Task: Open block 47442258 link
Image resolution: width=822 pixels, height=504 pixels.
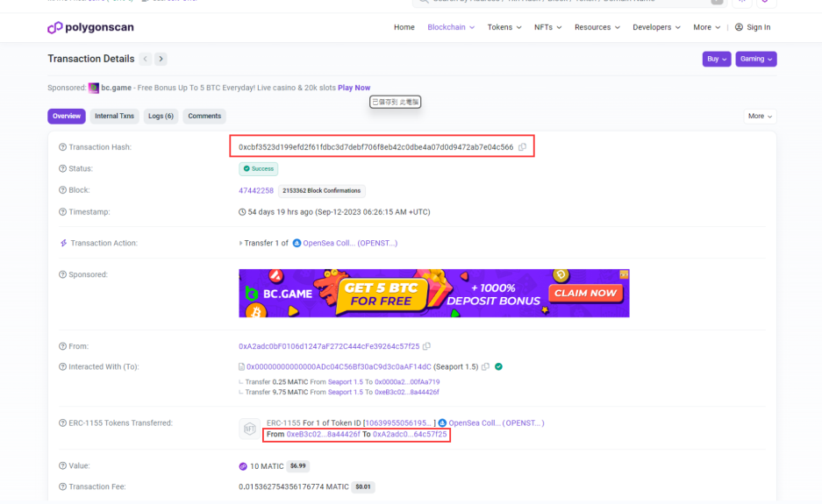Action: pos(256,191)
